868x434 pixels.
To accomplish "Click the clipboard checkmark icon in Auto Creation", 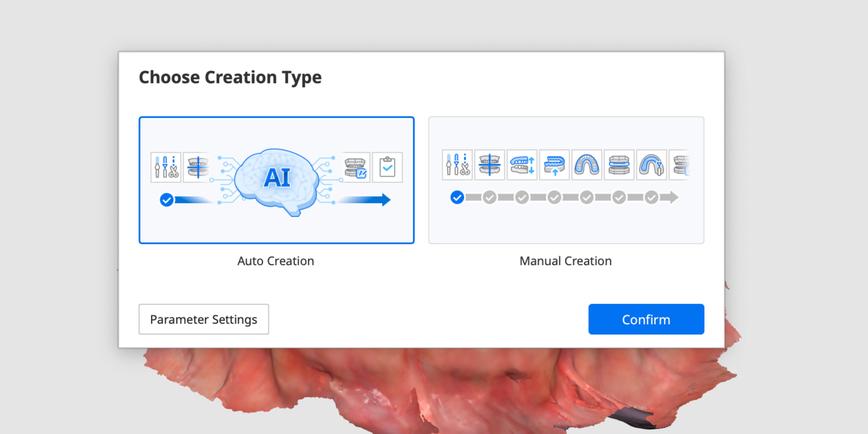I will [387, 167].
